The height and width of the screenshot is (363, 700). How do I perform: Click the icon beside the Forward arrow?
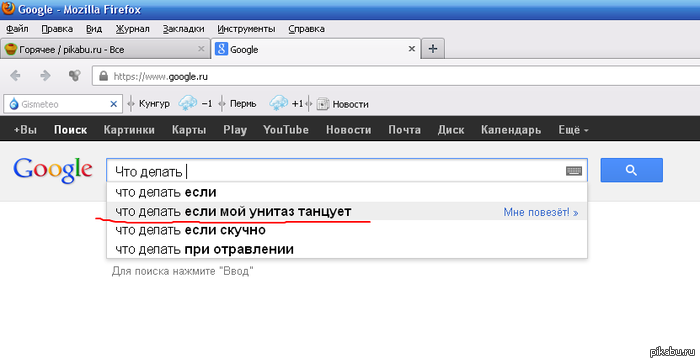click(x=75, y=76)
